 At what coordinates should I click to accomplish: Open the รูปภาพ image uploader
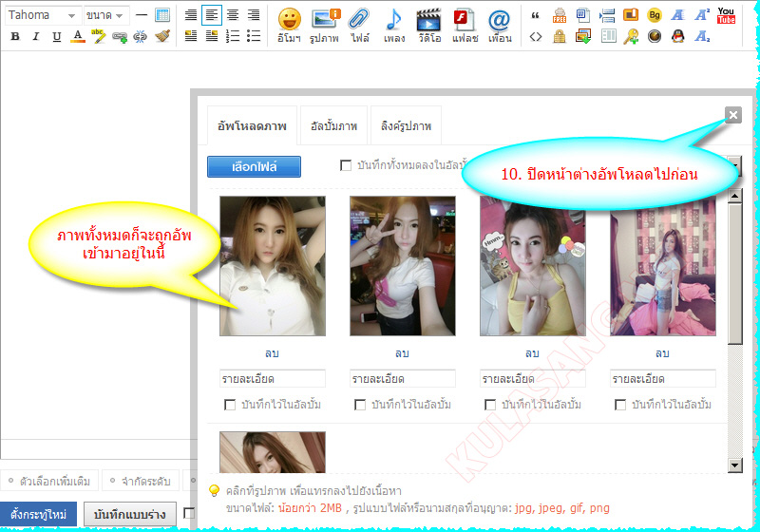pos(324,26)
